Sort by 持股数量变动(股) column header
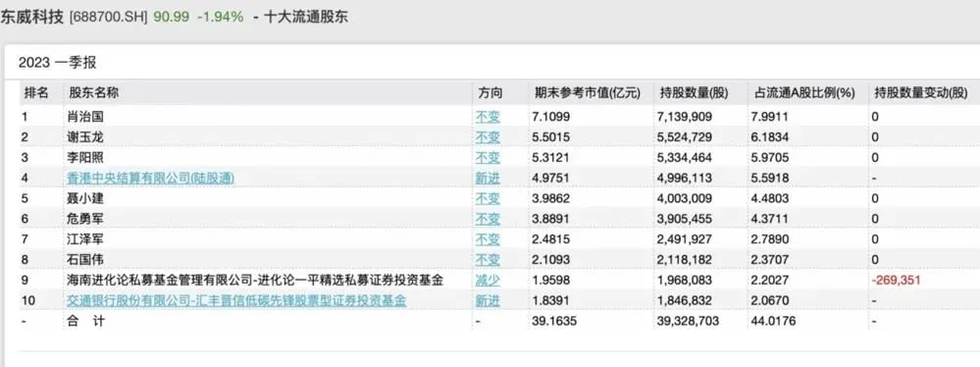This screenshot has width=980, height=367. [x=920, y=93]
